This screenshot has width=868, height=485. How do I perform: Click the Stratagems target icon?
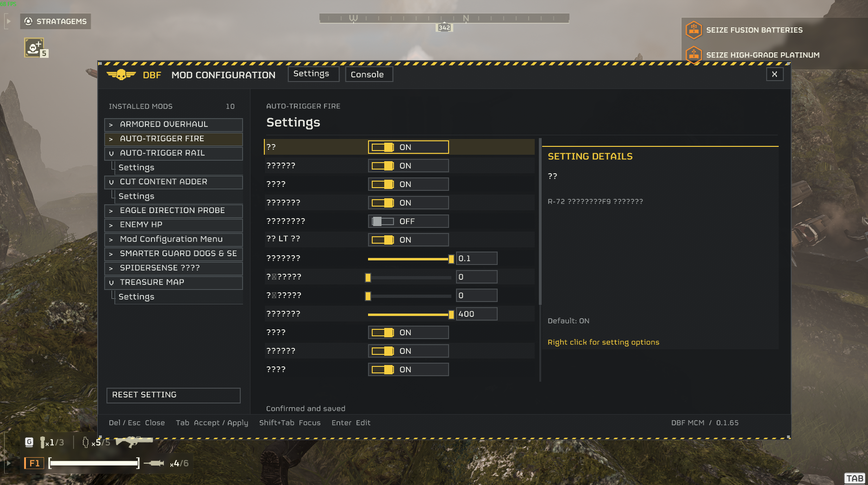point(28,21)
